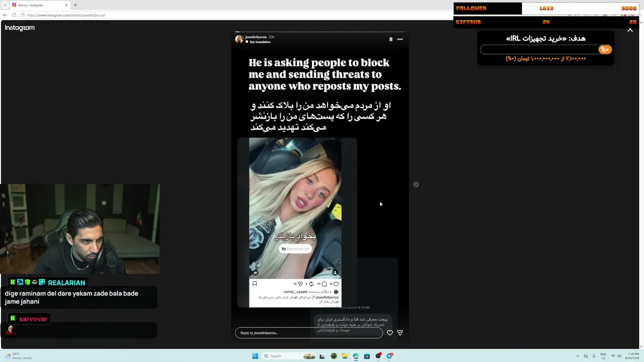Screen dimensions: 644x362
Task: Click the site info lock icon
Action: (23, 15)
